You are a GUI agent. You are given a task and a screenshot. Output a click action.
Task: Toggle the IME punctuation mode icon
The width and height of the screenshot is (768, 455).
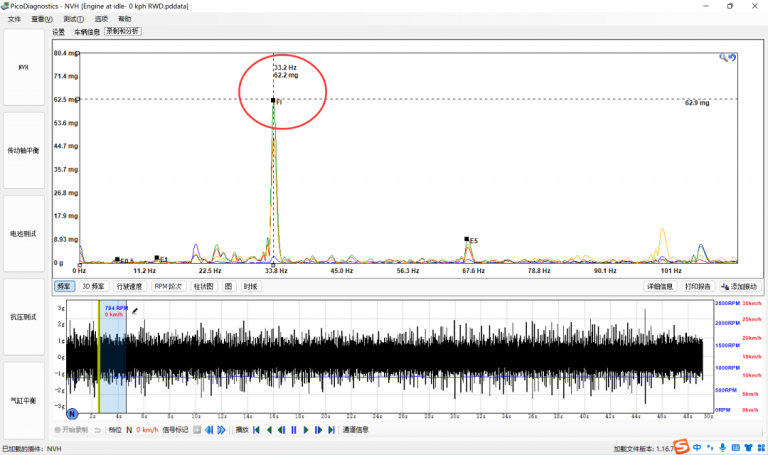click(710, 448)
